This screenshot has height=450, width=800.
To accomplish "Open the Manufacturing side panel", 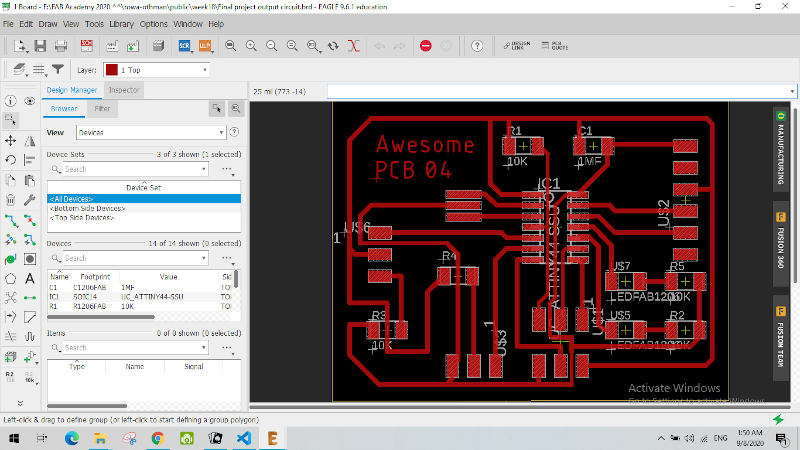I will (x=781, y=148).
